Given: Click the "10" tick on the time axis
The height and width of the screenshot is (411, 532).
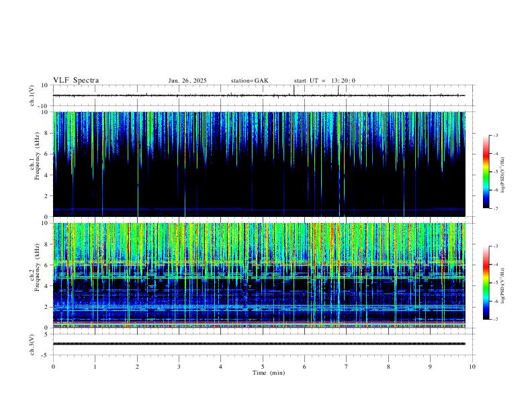Looking at the screenshot, I should click(x=472, y=367).
